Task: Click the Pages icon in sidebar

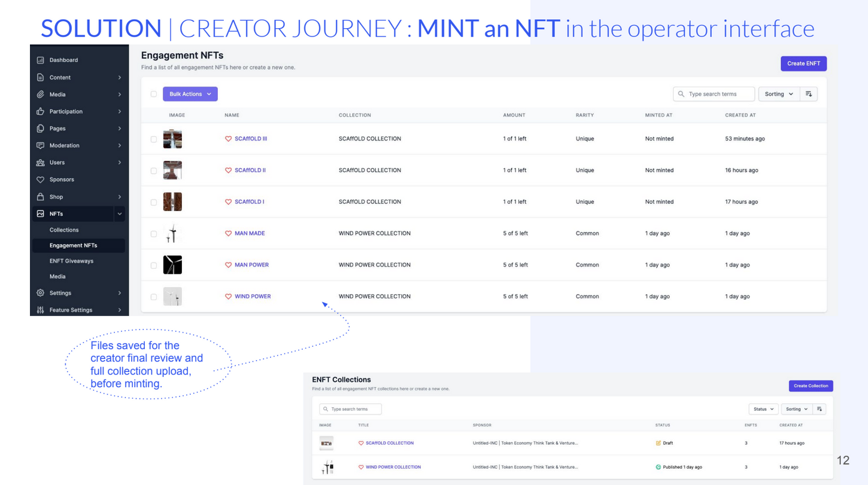Action: click(x=40, y=129)
